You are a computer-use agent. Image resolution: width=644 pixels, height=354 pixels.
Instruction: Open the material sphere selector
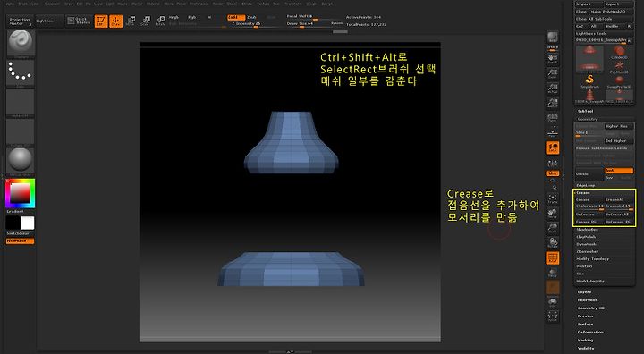coord(21,160)
